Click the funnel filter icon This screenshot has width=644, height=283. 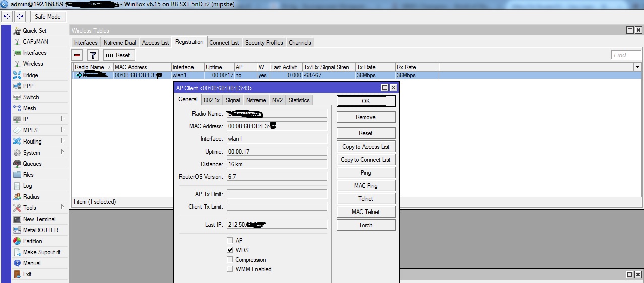click(93, 55)
